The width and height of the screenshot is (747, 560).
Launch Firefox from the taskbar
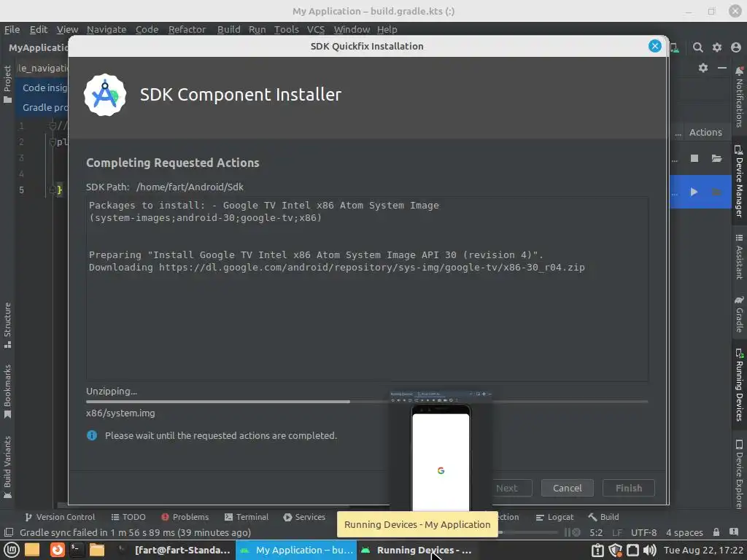pos(57,550)
